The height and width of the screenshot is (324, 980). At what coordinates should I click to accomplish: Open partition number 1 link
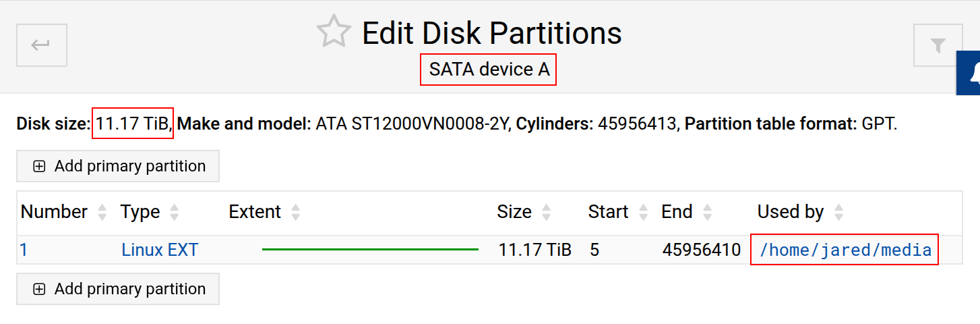(24, 250)
